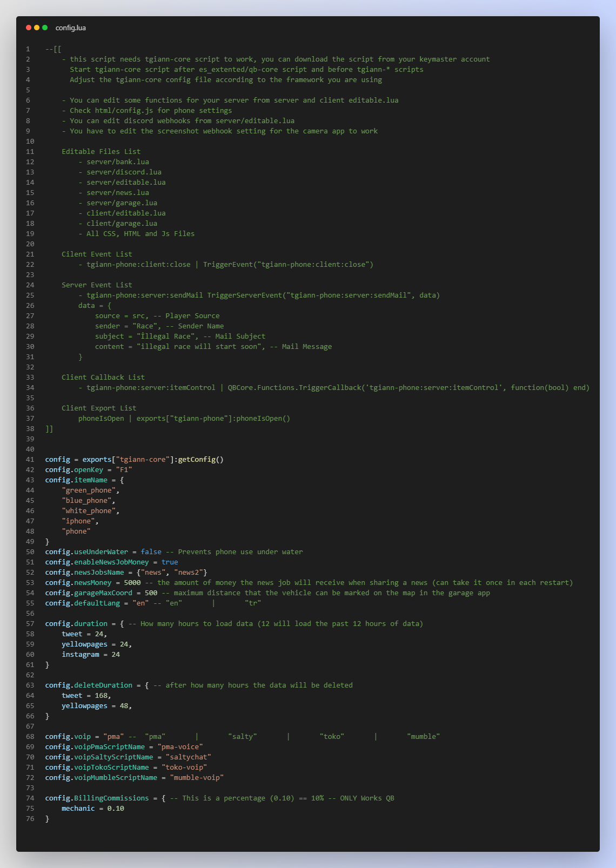Select the config.lua title tab
616x868 pixels.
pyautogui.click(x=71, y=28)
